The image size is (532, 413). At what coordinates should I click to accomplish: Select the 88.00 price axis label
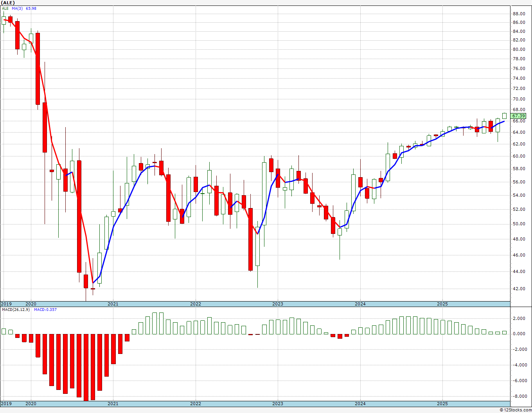point(519,13)
